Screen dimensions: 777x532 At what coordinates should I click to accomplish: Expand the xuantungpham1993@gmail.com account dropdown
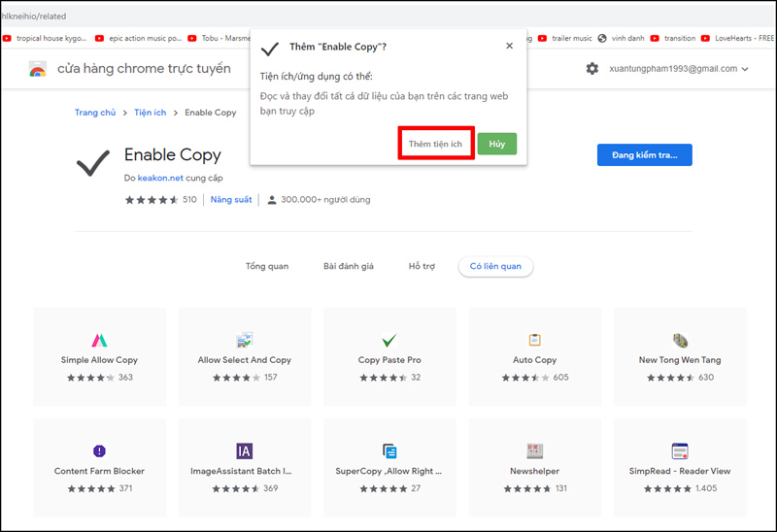[744, 69]
